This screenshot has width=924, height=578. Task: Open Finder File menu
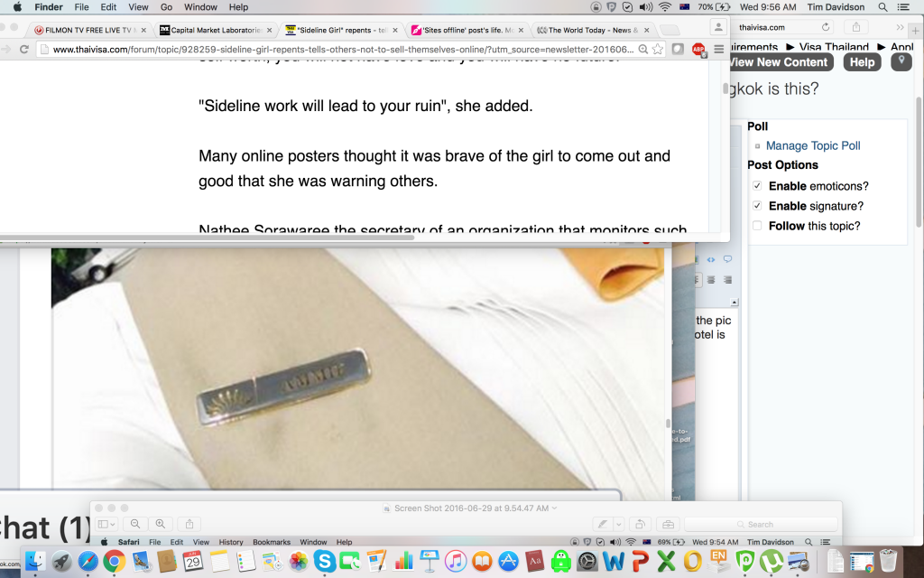pyautogui.click(x=81, y=7)
